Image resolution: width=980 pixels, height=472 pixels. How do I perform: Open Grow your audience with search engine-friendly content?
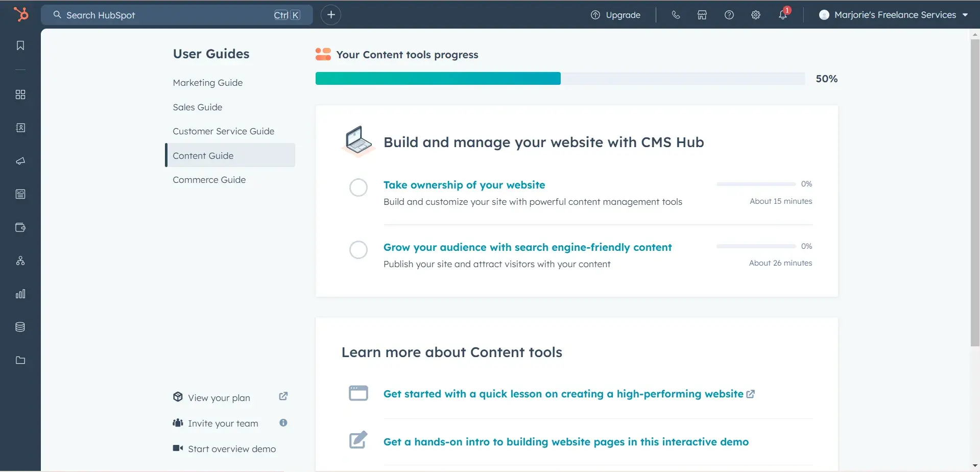tap(528, 247)
